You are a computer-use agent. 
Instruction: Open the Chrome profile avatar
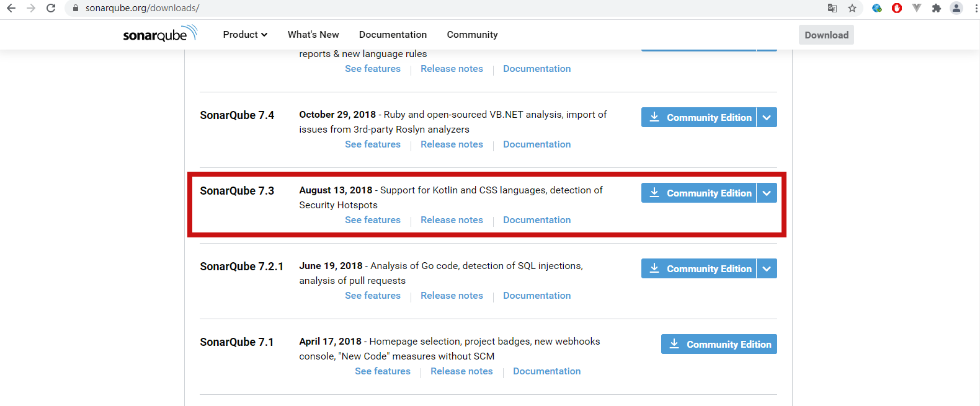(956, 8)
